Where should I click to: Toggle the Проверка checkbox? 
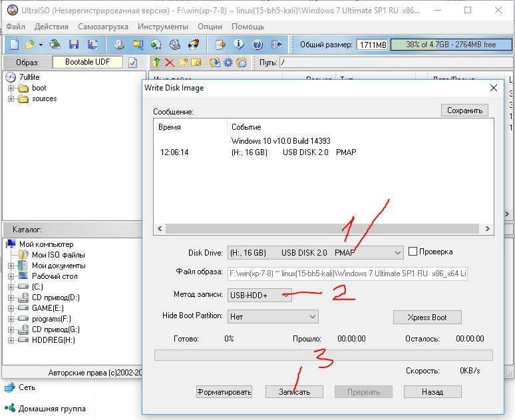413,252
